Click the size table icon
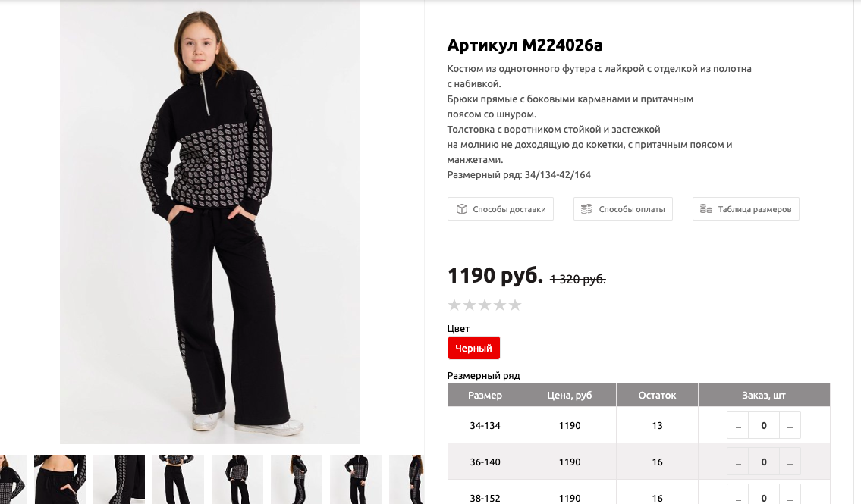 click(x=705, y=209)
